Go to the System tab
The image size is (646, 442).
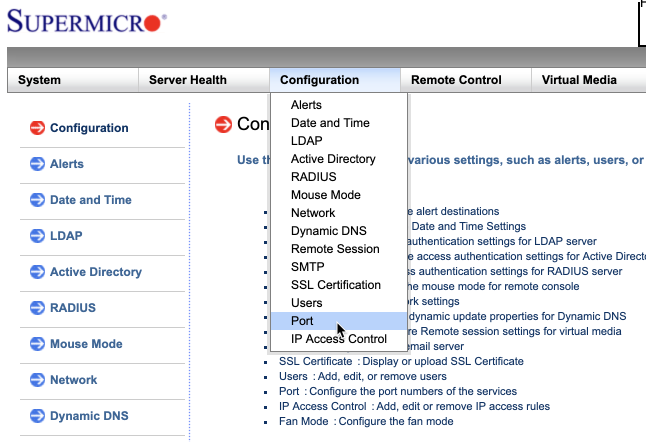(39, 80)
